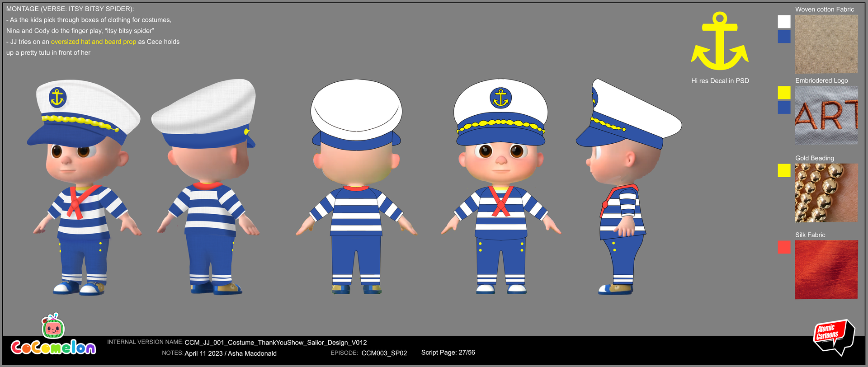Click the large yellow anchor decal
The height and width of the screenshot is (367, 868).
pos(719,42)
